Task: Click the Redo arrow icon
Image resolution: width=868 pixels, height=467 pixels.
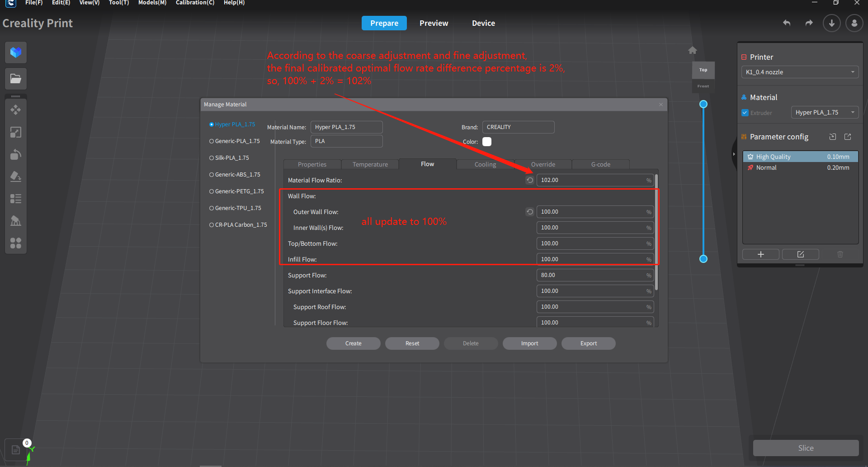Action: (809, 23)
